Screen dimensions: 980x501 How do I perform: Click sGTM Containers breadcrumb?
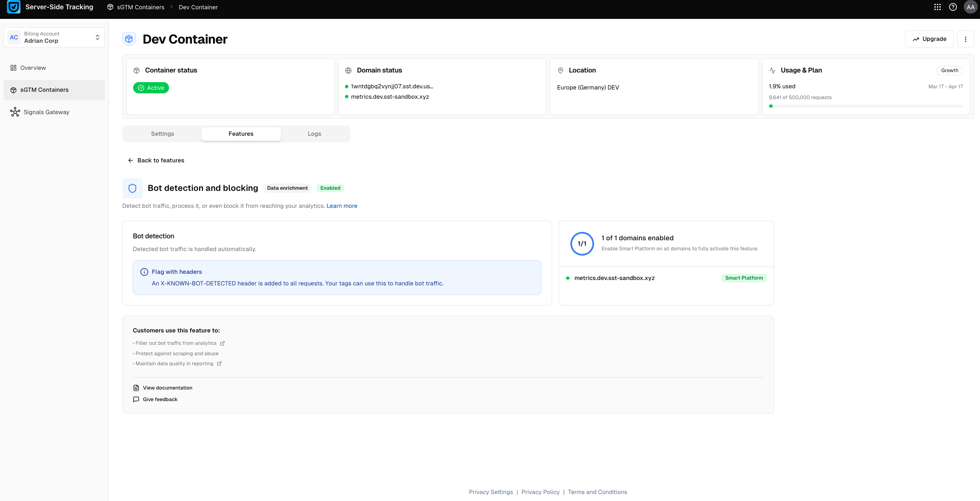coord(140,7)
